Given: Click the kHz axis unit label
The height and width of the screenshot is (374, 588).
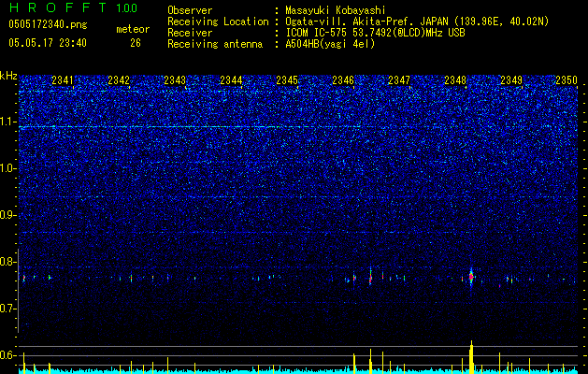Looking at the screenshot, I should [8, 76].
